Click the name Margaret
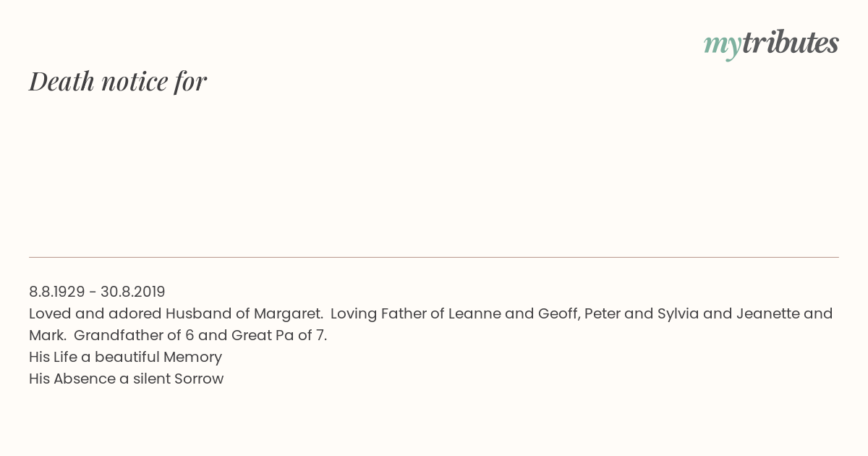Viewport: 868px width, 456px height. [288, 313]
